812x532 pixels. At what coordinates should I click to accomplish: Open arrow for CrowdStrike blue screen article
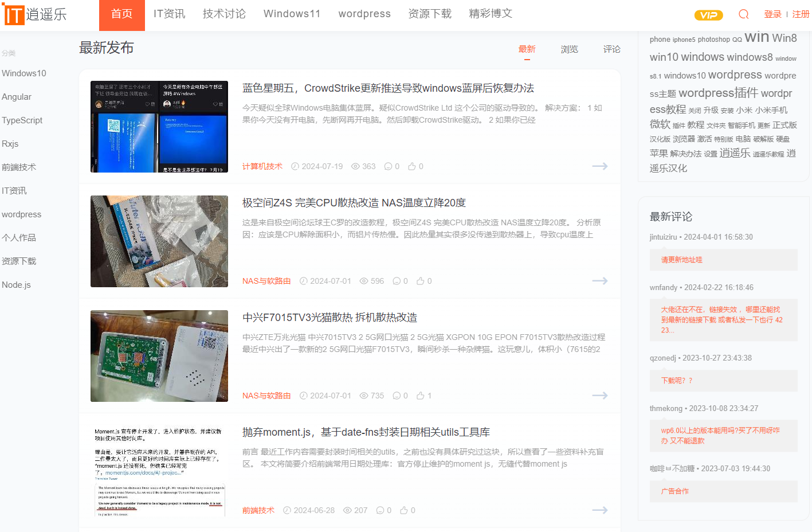pyautogui.click(x=600, y=166)
